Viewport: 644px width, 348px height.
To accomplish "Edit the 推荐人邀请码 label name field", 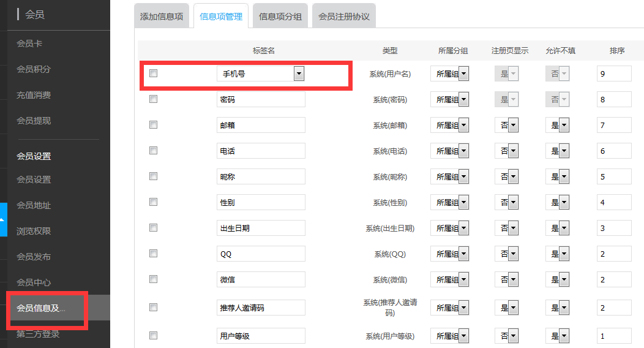I will (261, 308).
